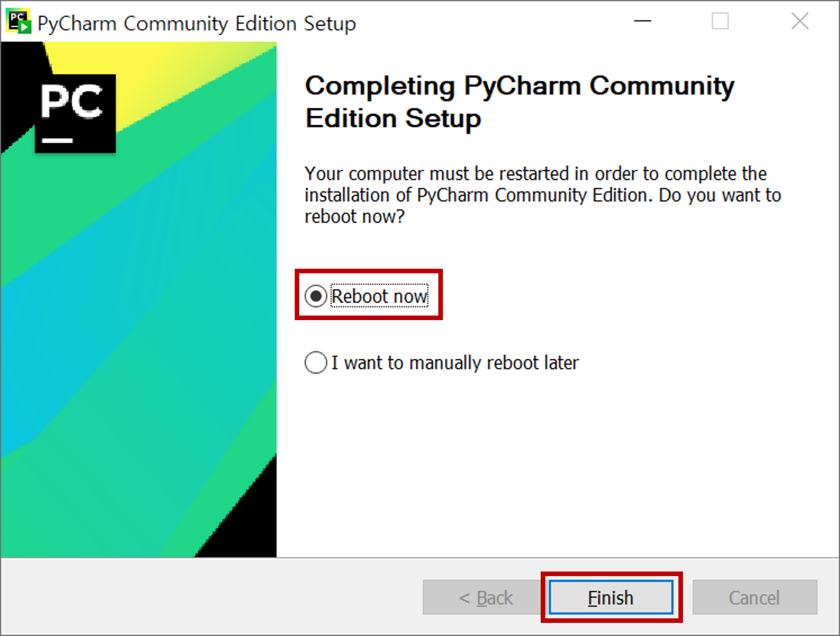Image resolution: width=840 pixels, height=636 pixels.
Task: Close the PyCharm setup dialog
Action: coord(800,21)
